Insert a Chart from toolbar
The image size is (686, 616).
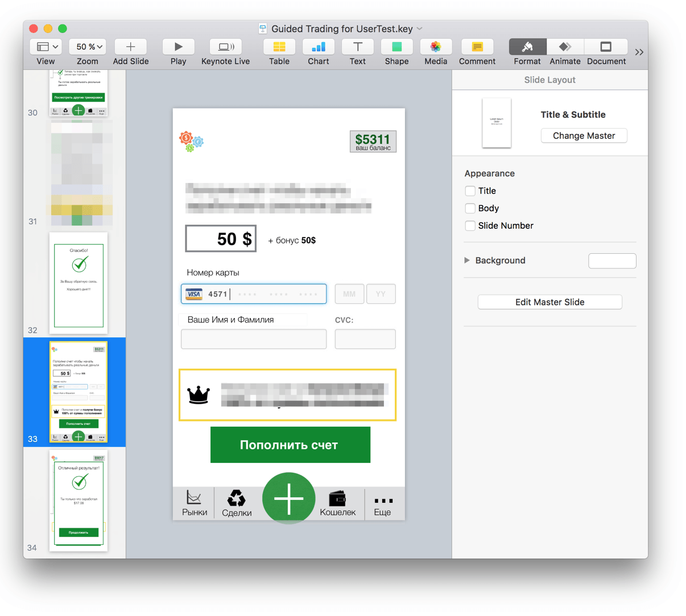[x=319, y=47]
